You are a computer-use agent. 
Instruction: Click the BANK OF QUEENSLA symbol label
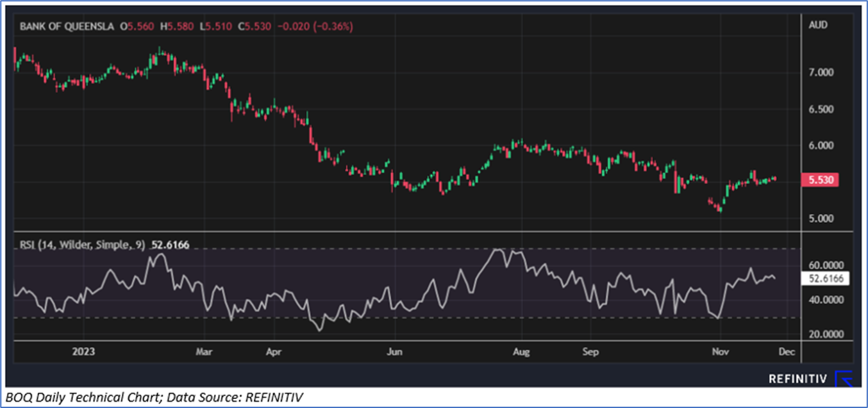(x=67, y=27)
